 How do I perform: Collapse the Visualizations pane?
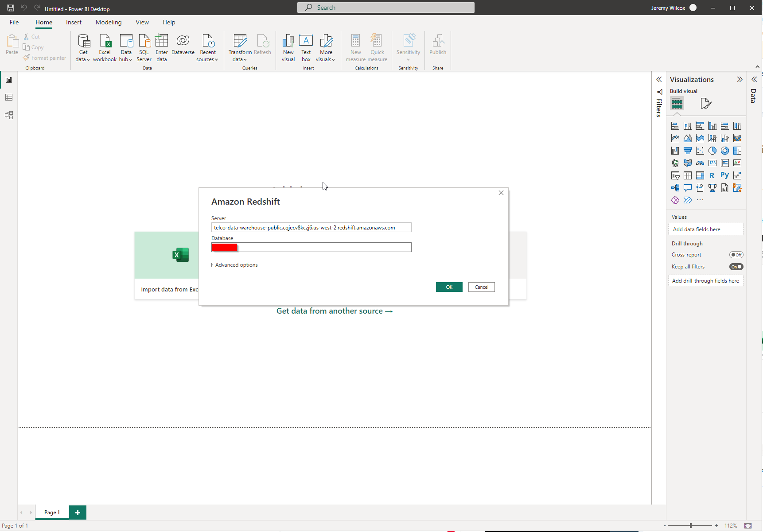[x=740, y=79]
